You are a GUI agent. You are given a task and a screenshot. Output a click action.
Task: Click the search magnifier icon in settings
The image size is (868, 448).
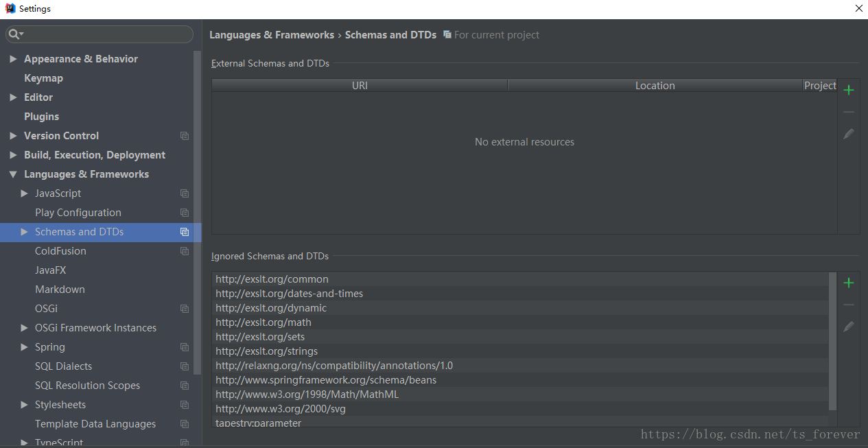click(15, 34)
